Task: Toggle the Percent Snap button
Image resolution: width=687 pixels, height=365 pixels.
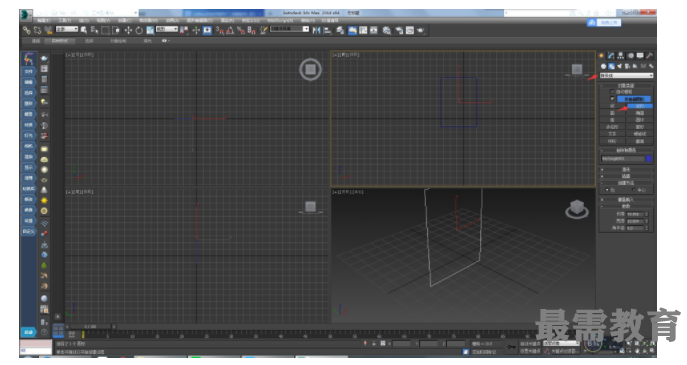Action: [x=241, y=30]
